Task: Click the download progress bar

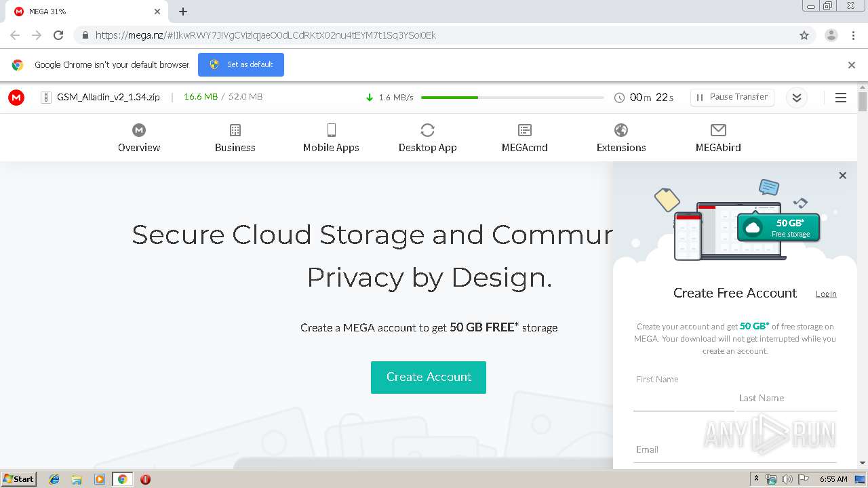Action: 512,98
